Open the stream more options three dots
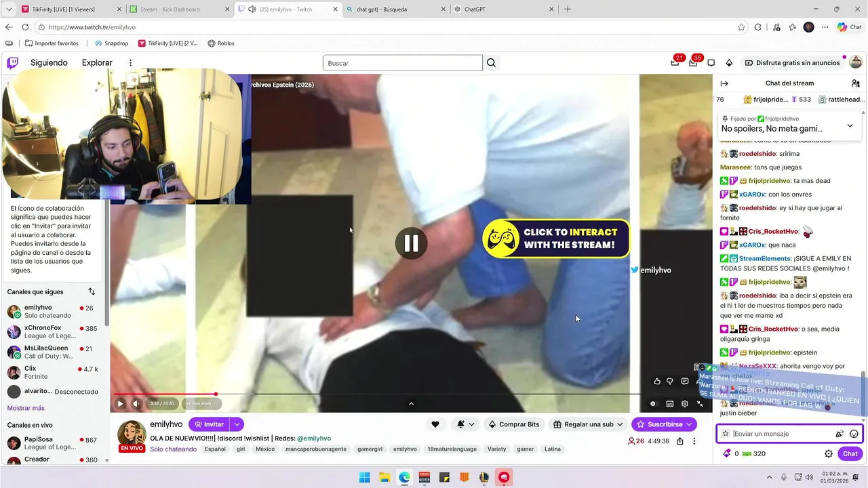Image resolution: width=868 pixels, height=488 pixels. pos(694,441)
